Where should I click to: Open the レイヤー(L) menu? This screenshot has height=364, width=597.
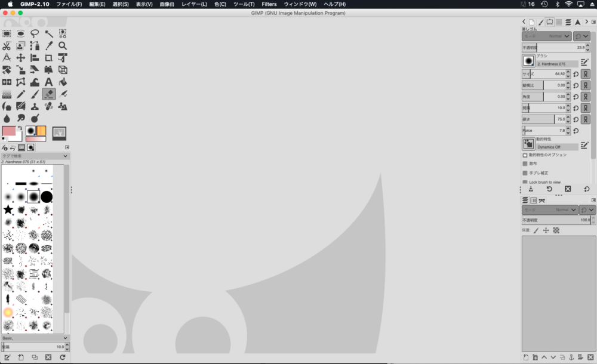pos(195,4)
